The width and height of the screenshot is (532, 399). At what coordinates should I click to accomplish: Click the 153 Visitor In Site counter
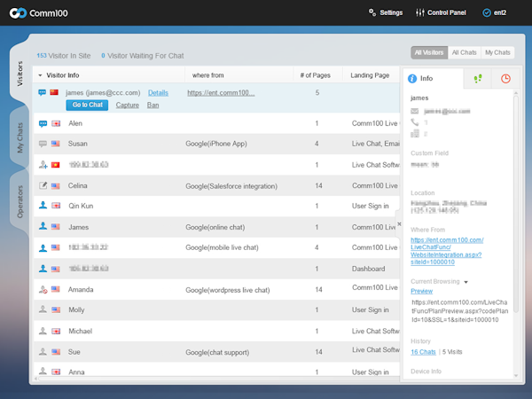pos(64,56)
